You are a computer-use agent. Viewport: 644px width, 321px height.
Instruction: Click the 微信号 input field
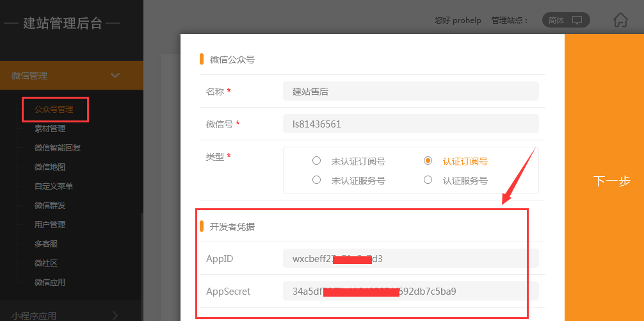coord(410,124)
